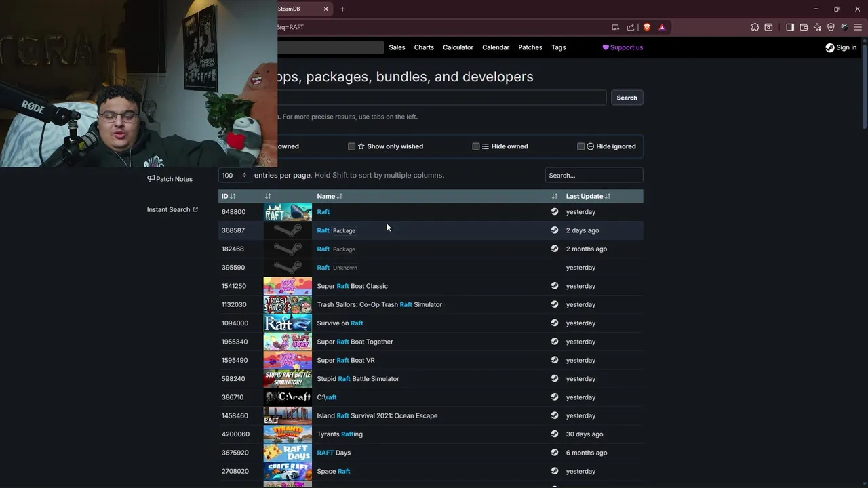868x488 pixels.
Task: Click the install app icon in address bar
Action: point(615,27)
